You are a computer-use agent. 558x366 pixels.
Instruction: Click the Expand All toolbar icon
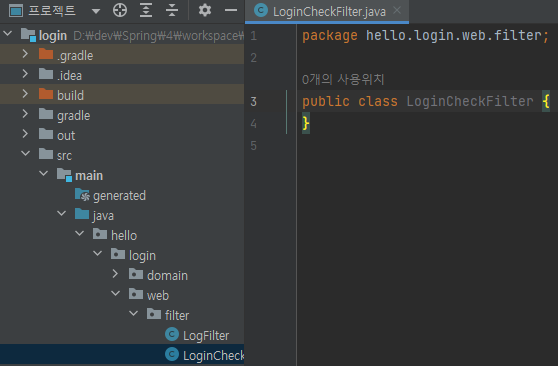[x=146, y=10]
